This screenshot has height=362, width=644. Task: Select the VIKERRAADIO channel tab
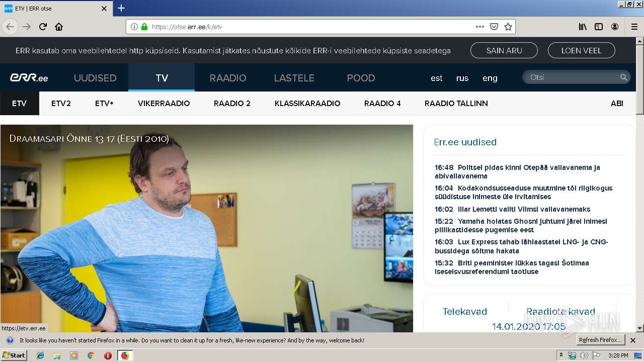pyautogui.click(x=164, y=103)
